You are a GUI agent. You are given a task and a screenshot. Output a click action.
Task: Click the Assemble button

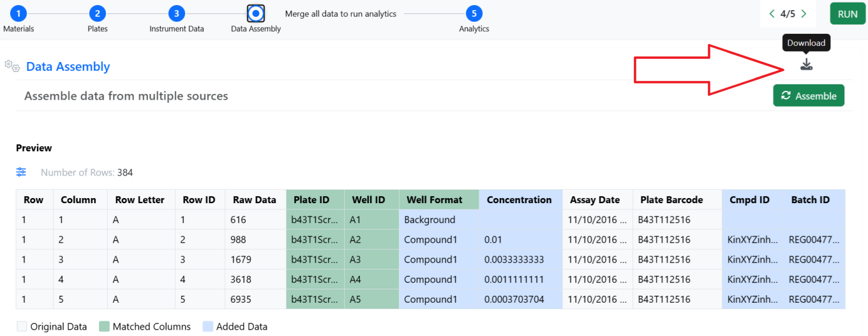click(x=808, y=96)
